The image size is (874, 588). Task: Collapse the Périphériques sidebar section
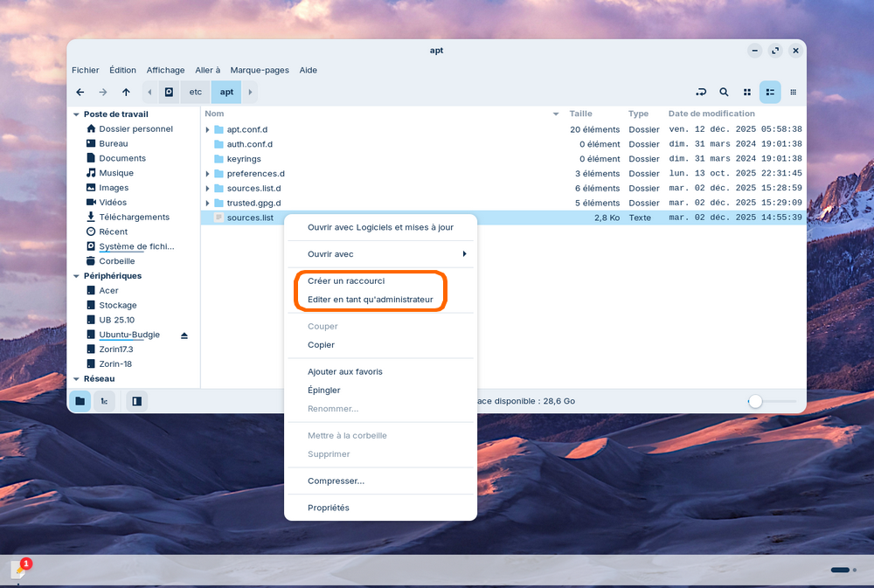(x=76, y=276)
